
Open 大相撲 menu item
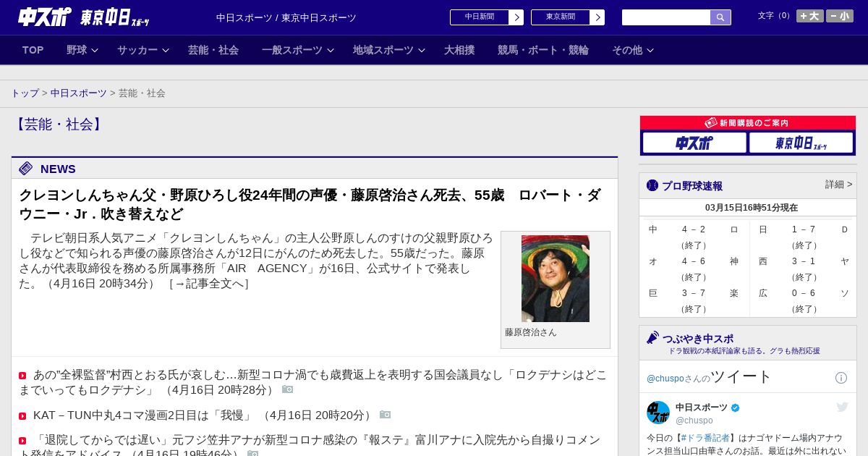[459, 50]
